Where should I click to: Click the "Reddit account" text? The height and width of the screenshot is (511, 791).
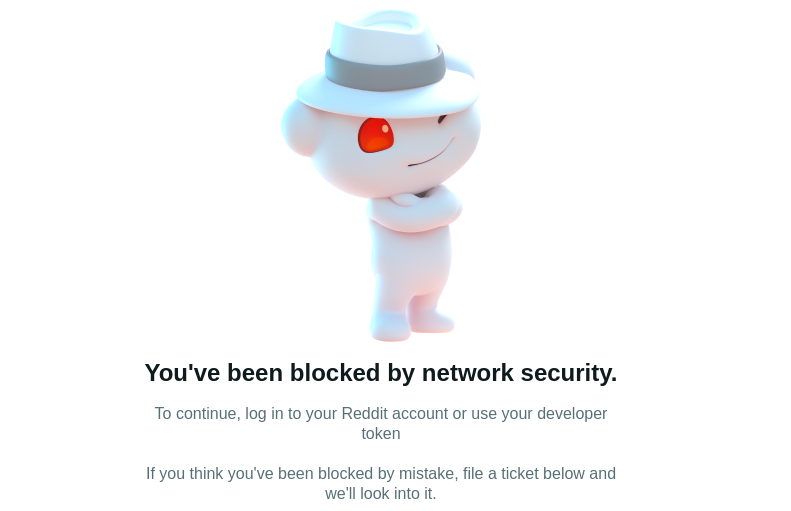click(x=394, y=414)
